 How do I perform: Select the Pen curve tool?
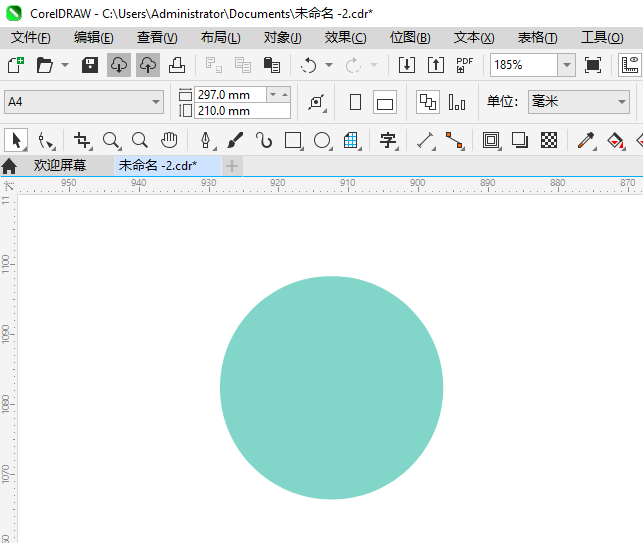[x=206, y=140]
